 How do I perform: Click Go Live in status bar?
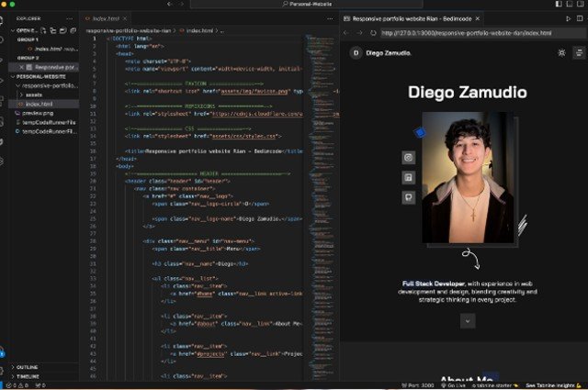(x=453, y=385)
